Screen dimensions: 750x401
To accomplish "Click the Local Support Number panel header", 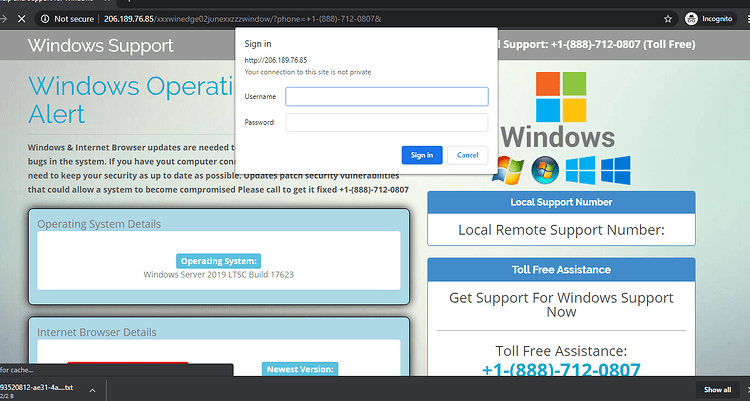I will pos(561,202).
